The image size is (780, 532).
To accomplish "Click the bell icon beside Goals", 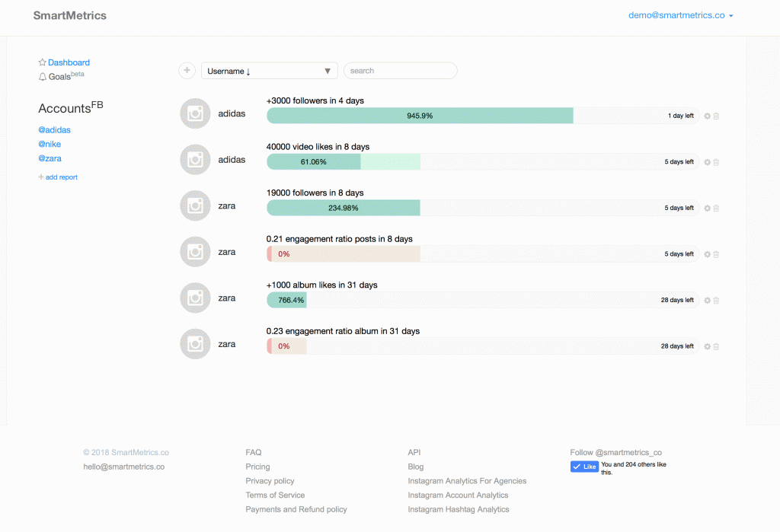I will pos(43,77).
